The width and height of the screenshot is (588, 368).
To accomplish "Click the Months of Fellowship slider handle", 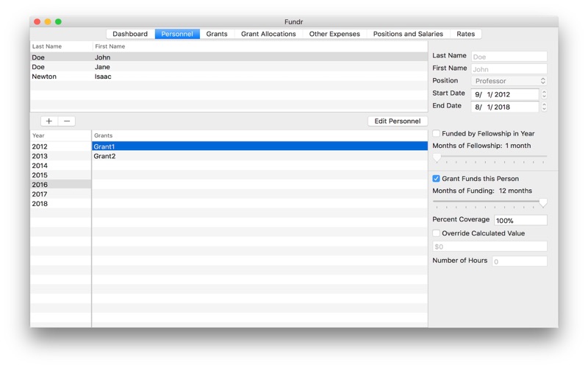I will (437, 158).
